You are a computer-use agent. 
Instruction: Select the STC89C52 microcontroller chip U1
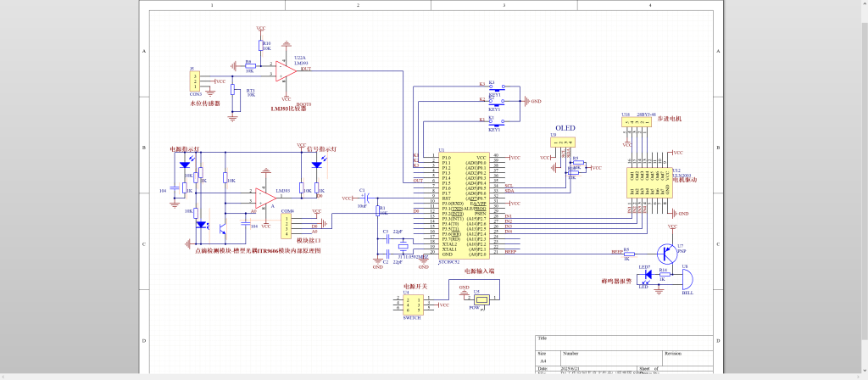tap(463, 204)
